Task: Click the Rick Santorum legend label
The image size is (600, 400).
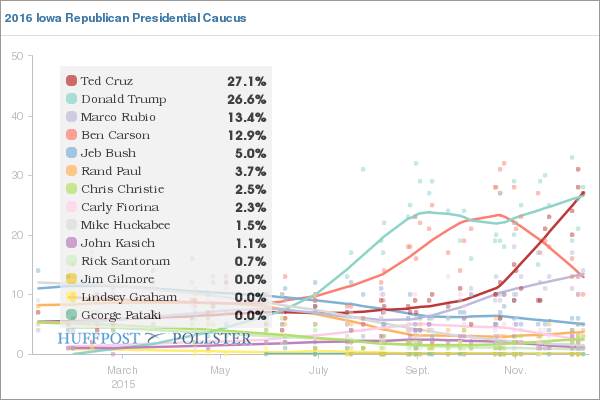Action: pos(126,261)
